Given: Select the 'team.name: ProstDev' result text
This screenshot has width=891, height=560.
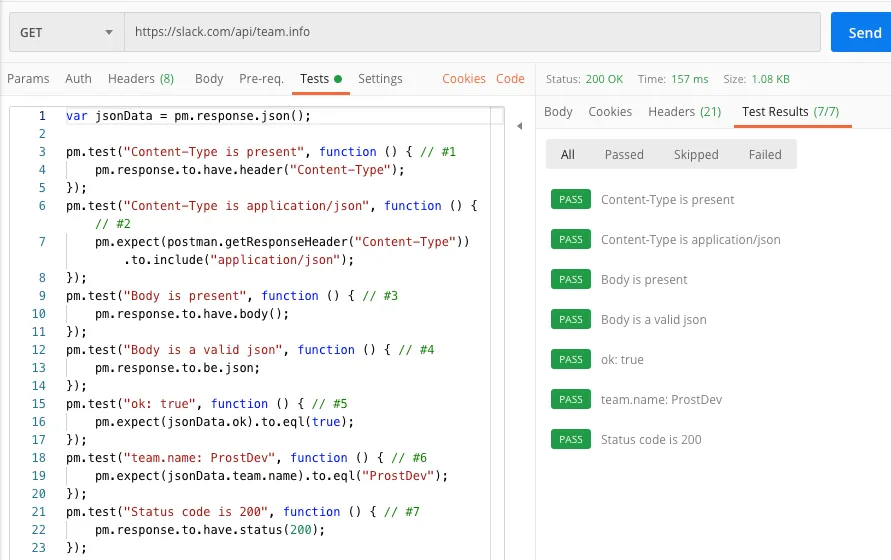Looking at the screenshot, I should point(661,400).
